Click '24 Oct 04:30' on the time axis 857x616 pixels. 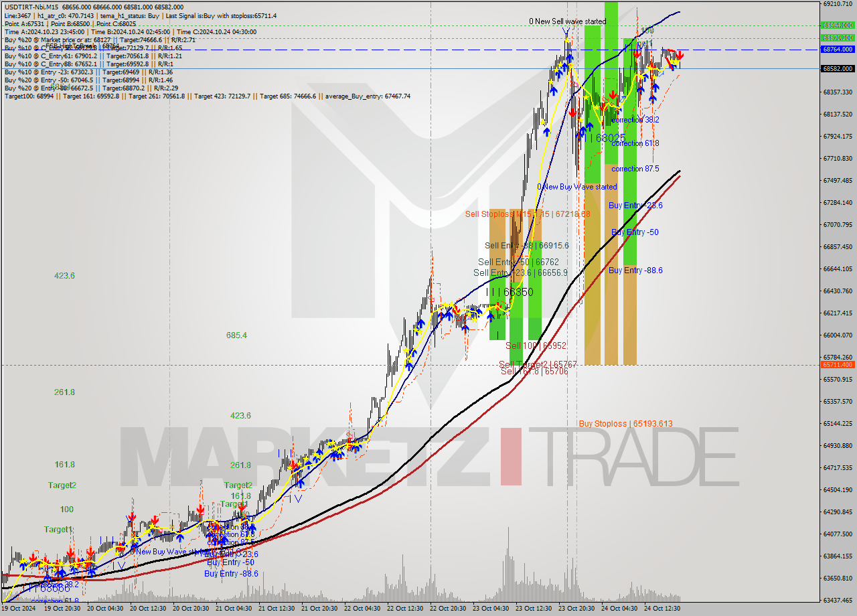(619, 609)
